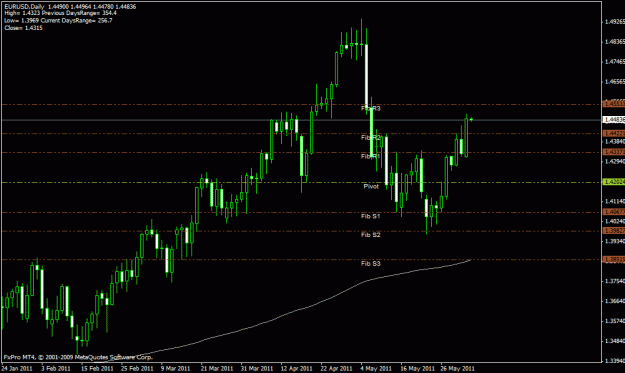Click the 4 May 2011 date label

(375, 369)
